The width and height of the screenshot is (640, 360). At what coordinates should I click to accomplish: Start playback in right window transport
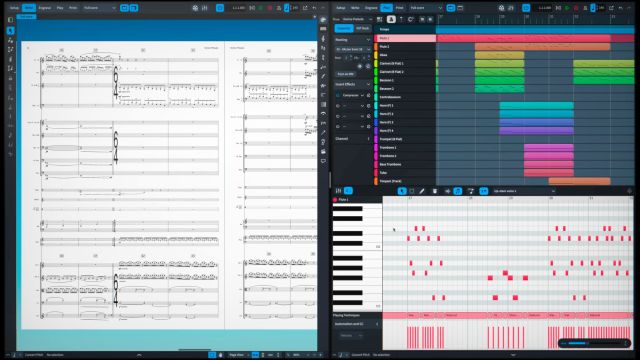click(x=567, y=8)
